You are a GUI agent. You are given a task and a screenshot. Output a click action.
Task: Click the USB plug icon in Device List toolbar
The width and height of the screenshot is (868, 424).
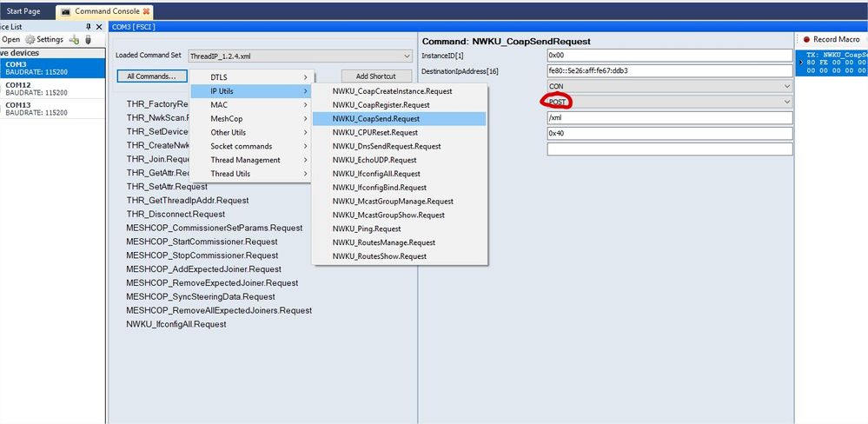tap(88, 40)
